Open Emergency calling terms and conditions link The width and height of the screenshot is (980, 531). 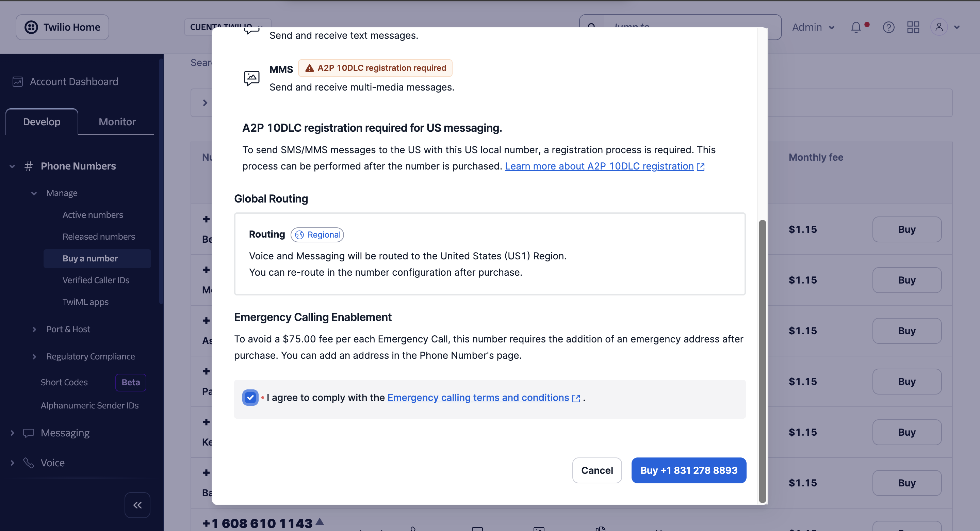tap(478, 398)
